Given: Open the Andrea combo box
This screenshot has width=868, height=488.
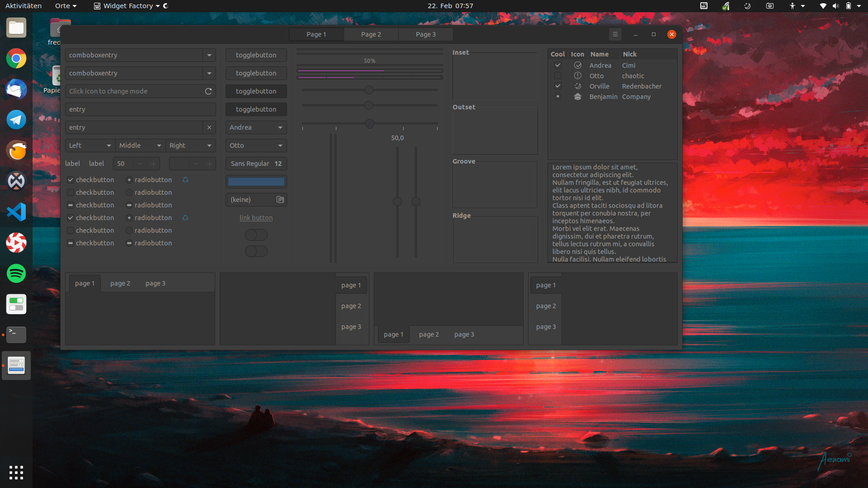Looking at the screenshot, I should [256, 127].
